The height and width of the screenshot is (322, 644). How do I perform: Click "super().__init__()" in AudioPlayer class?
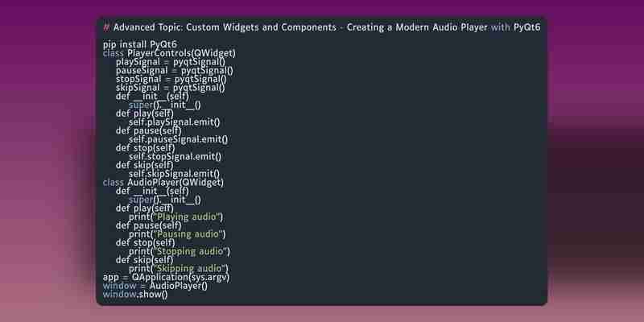(x=165, y=200)
